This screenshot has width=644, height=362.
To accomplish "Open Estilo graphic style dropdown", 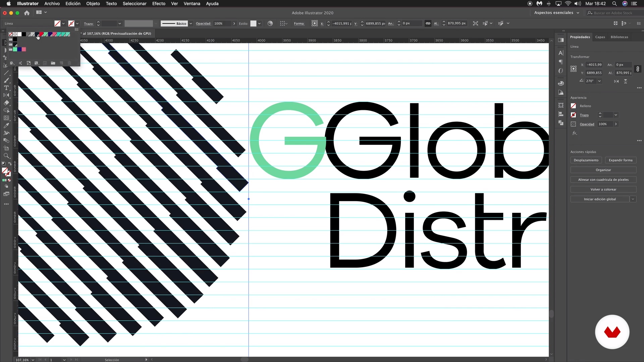I will (x=259, y=23).
